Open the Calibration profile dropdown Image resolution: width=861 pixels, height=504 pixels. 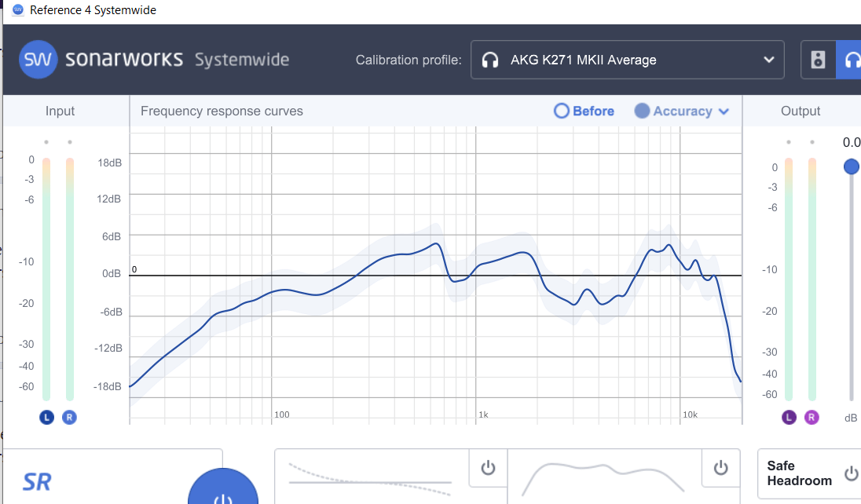coord(627,60)
